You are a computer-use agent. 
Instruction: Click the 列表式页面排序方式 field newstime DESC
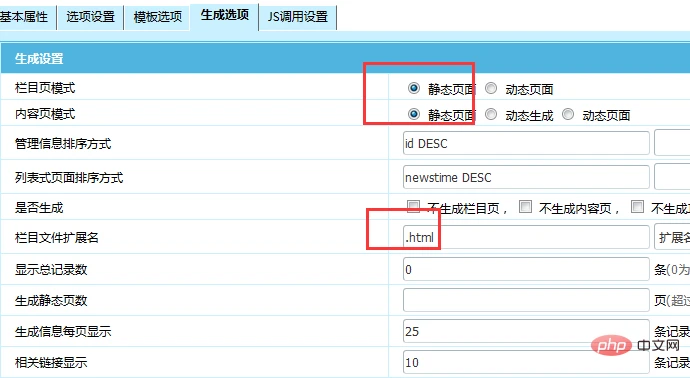click(x=526, y=177)
